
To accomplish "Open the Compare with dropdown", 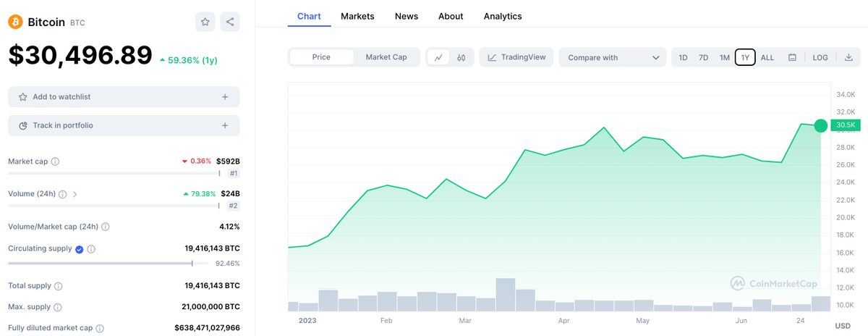I will point(613,57).
